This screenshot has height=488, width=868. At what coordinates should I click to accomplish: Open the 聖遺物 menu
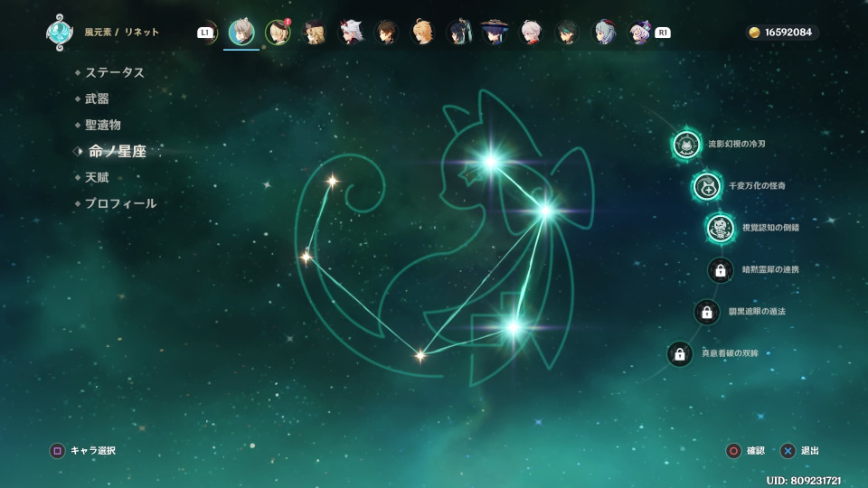coord(103,125)
